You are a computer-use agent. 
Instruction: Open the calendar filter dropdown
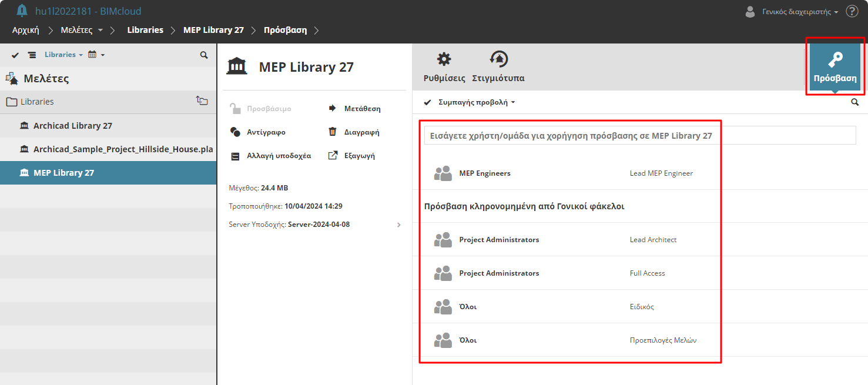pyautogui.click(x=96, y=55)
